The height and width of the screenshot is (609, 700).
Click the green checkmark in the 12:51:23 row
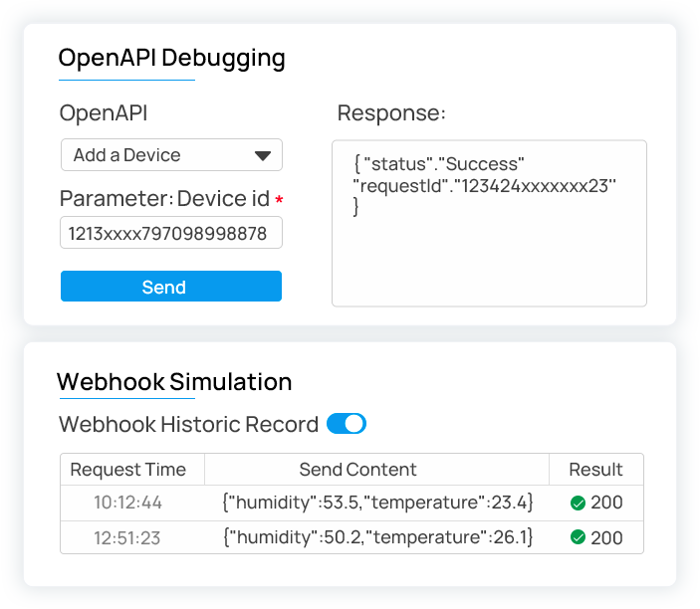click(578, 537)
